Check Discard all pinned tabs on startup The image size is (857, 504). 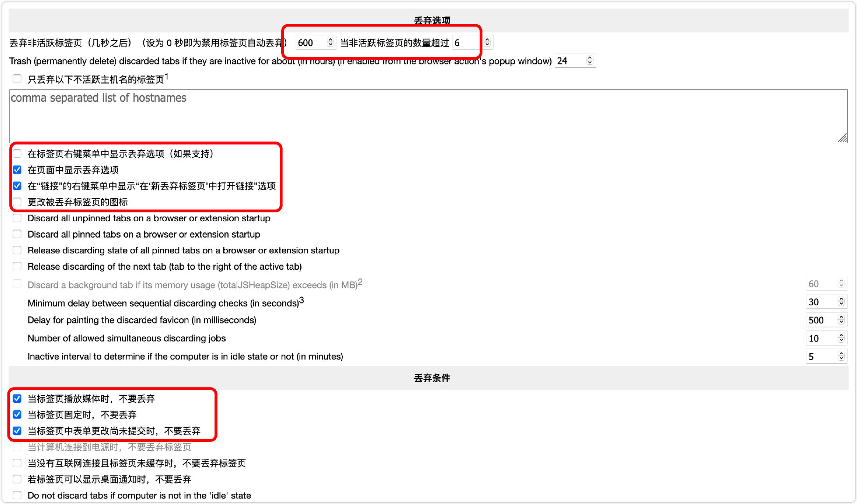click(17, 234)
